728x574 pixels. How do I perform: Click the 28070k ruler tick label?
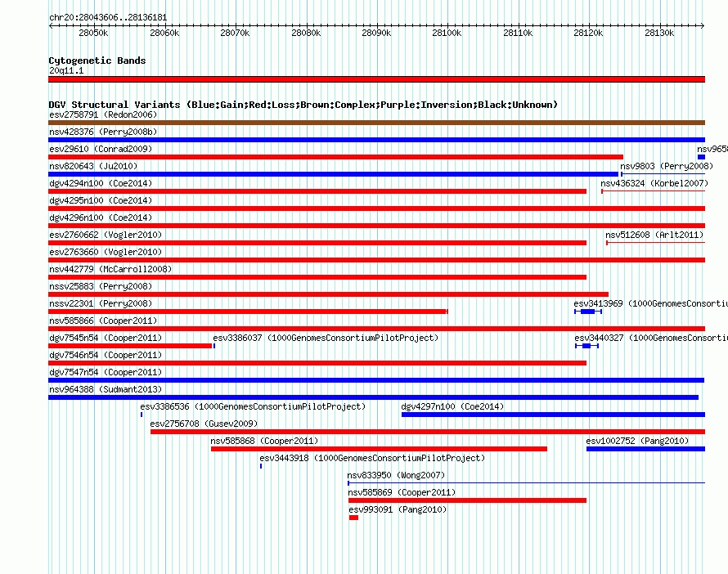click(235, 33)
